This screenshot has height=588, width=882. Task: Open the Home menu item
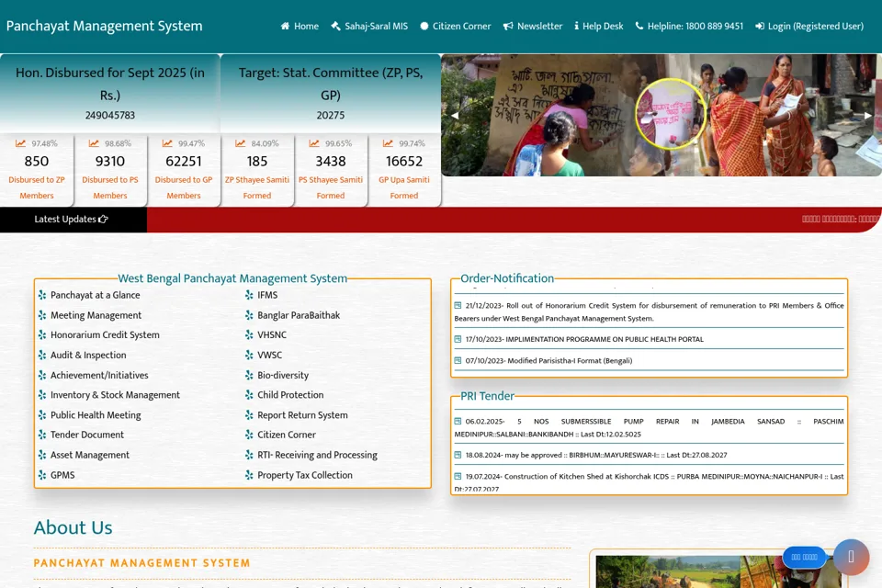300,26
